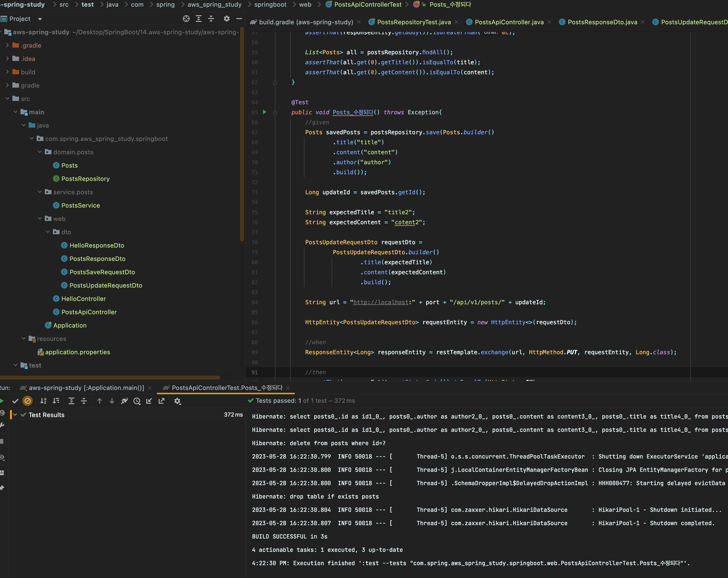
Task: Click the locate file target icon in Project panel
Action: click(186, 19)
